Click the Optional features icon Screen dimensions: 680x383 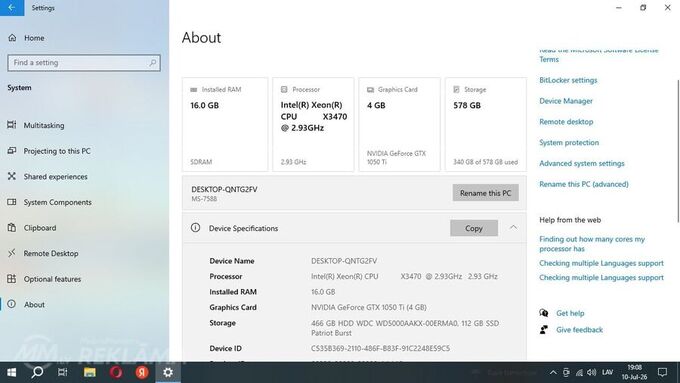12,278
